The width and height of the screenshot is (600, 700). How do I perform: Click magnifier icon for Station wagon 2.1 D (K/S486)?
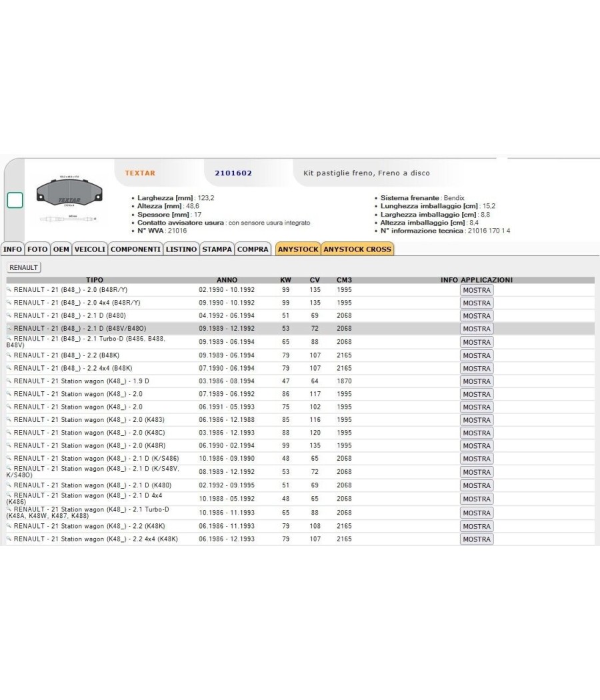[x=9, y=459]
